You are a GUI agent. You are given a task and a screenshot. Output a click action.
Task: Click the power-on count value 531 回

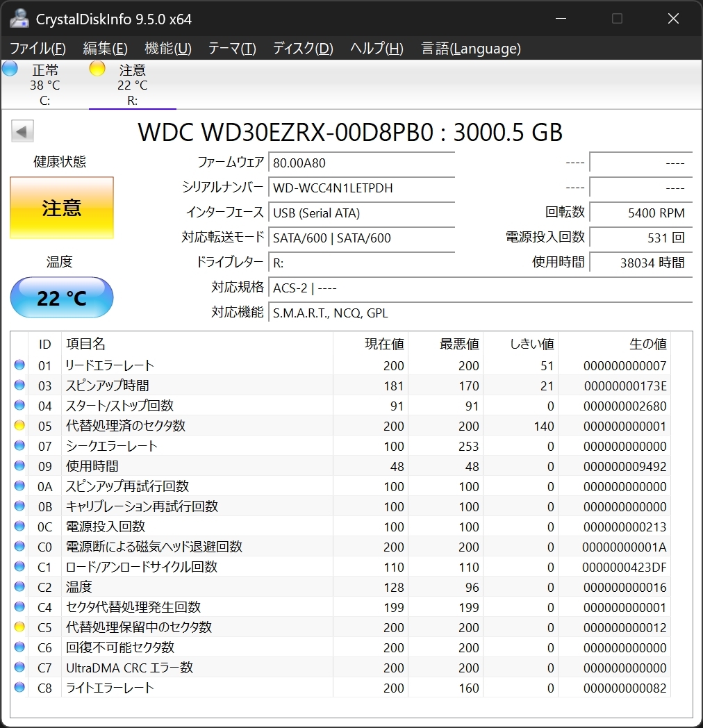641,238
